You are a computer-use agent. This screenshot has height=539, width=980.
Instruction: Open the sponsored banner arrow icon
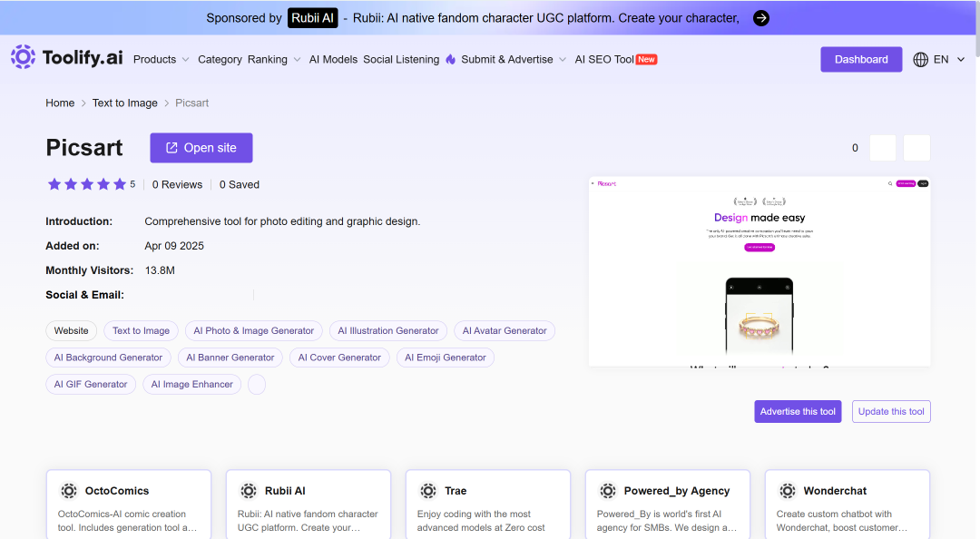tap(760, 18)
